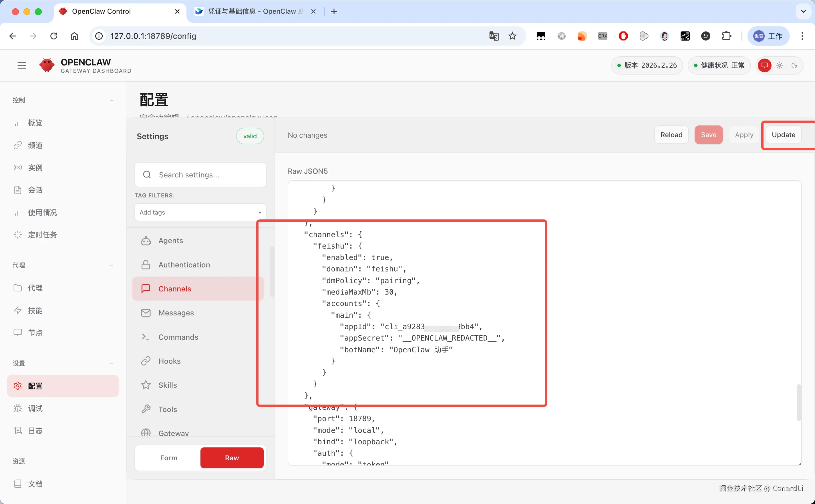Switch to dark theme via moon icon
This screenshot has width=815, height=504.
(794, 65)
